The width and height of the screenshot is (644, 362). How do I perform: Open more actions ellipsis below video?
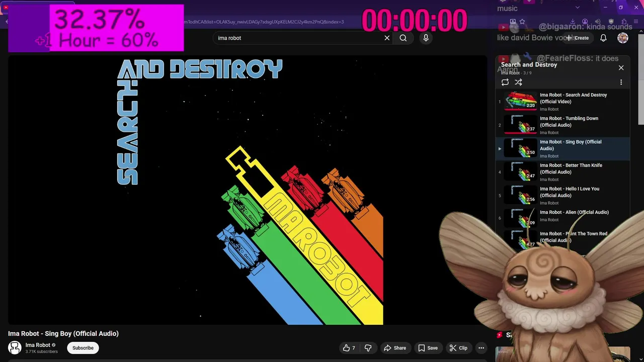[x=481, y=348]
